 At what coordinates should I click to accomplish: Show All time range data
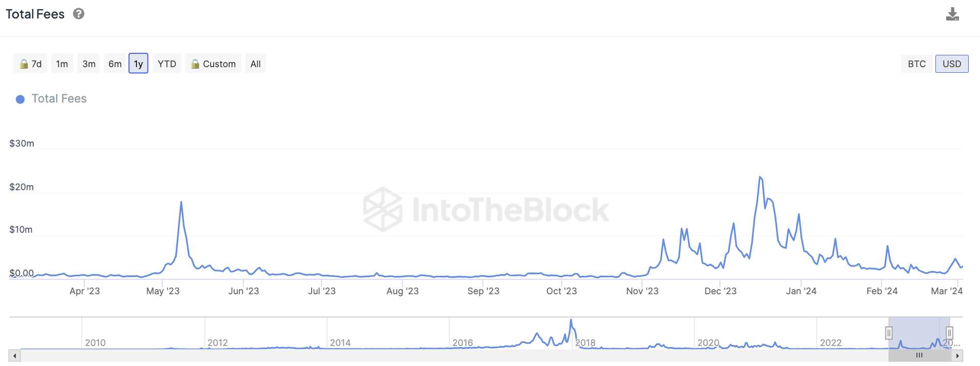(255, 64)
